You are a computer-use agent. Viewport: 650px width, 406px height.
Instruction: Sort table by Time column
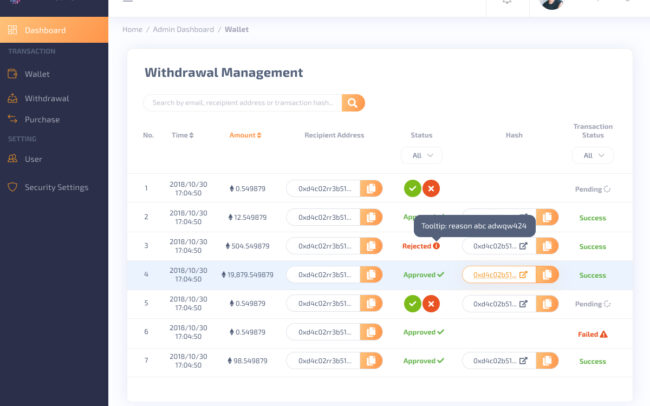182,135
